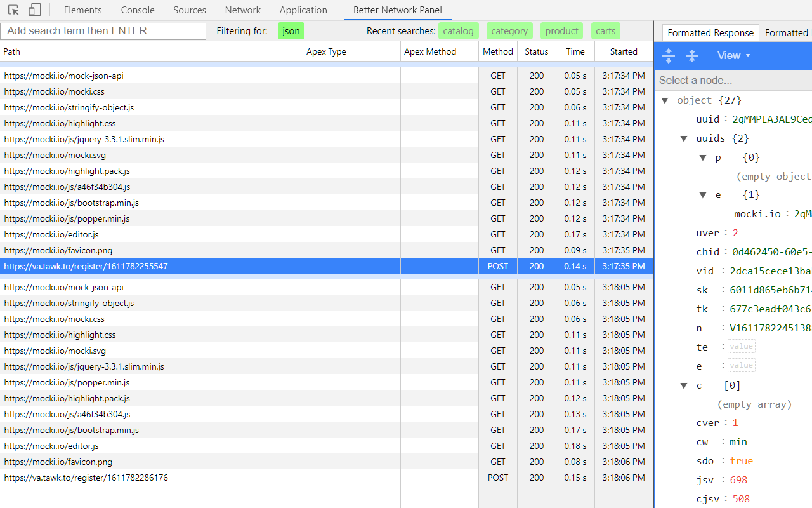This screenshot has width=812, height=508.
Task: Click the empty value field for te
Action: [x=741, y=347]
